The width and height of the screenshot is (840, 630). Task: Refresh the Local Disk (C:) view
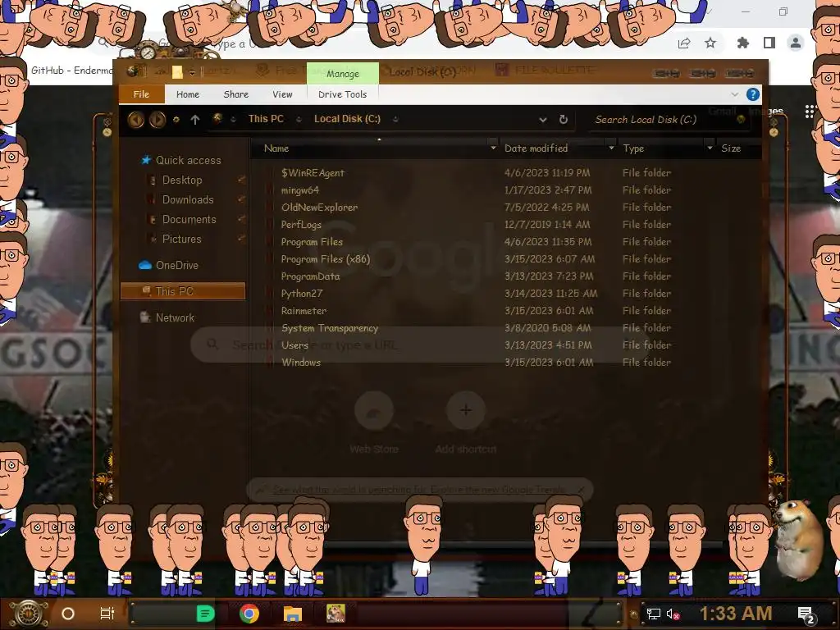563,120
